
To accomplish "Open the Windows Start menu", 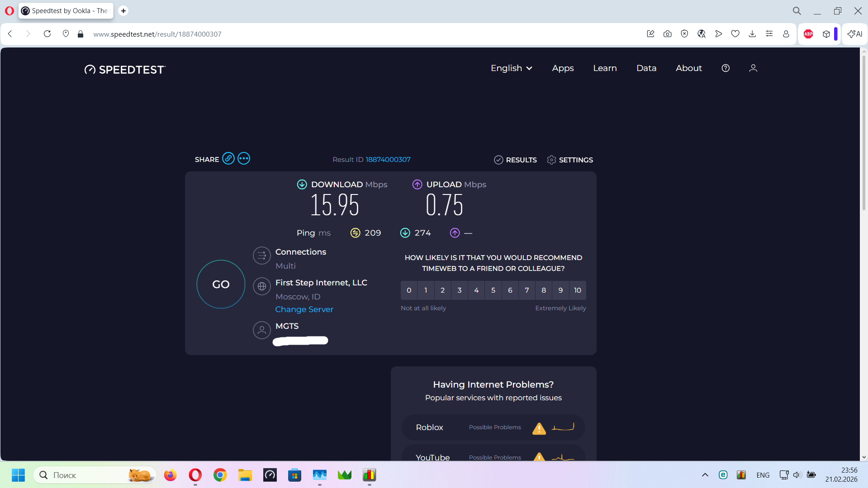I will [18, 475].
